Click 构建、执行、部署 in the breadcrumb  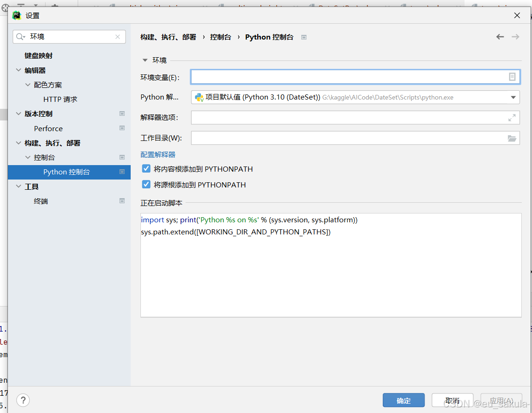(x=168, y=37)
